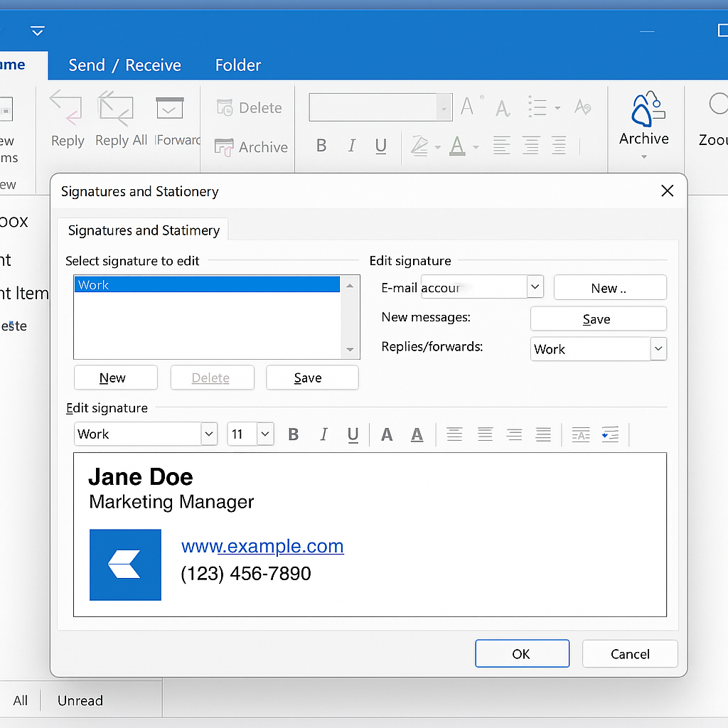728x728 pixels.
Task: Open the font size 11 dropdown
Action: [x=265, y=434]
